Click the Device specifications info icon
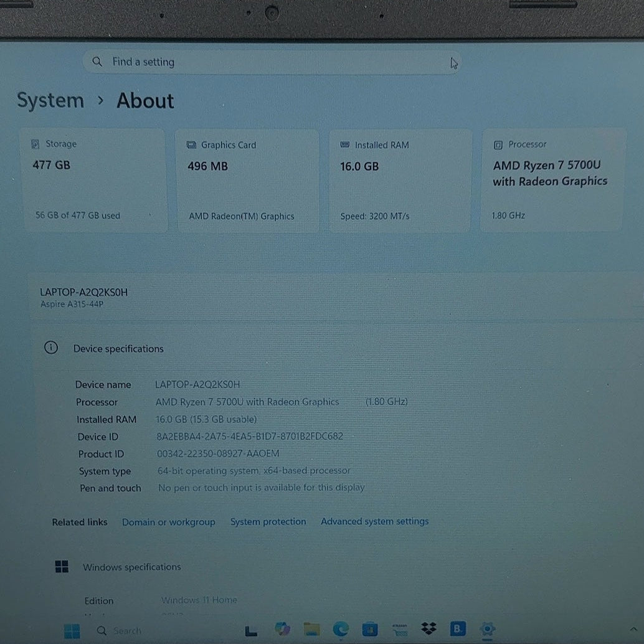Image resolution: width=644 pixels, height=644 pixels. pos(51,348)
